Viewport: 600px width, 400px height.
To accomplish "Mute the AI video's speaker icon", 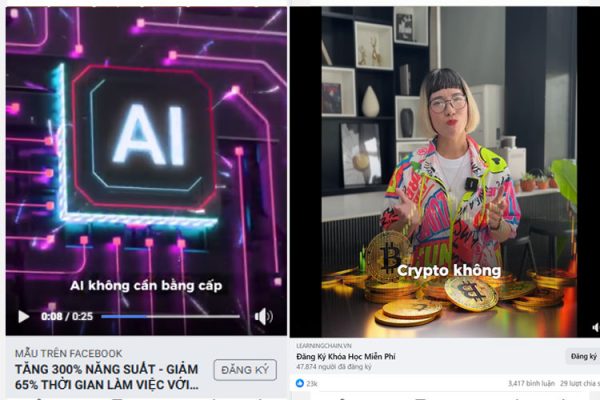I will 264,317.
